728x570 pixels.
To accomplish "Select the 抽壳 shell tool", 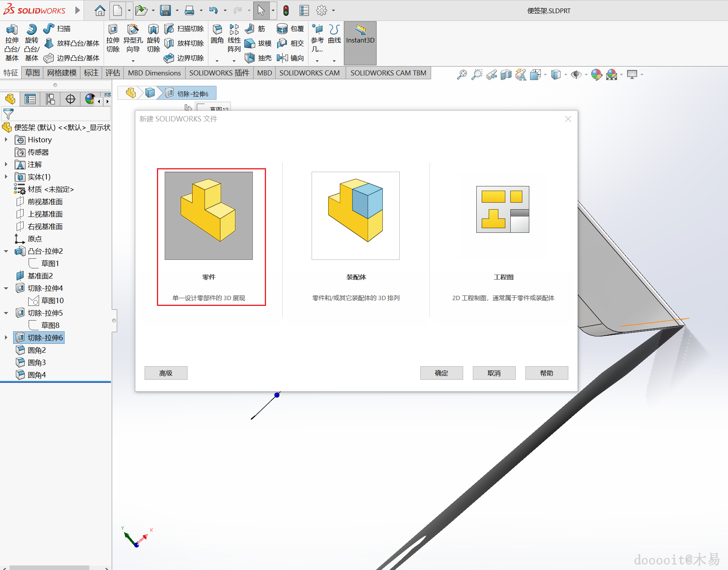I will 258,58.
